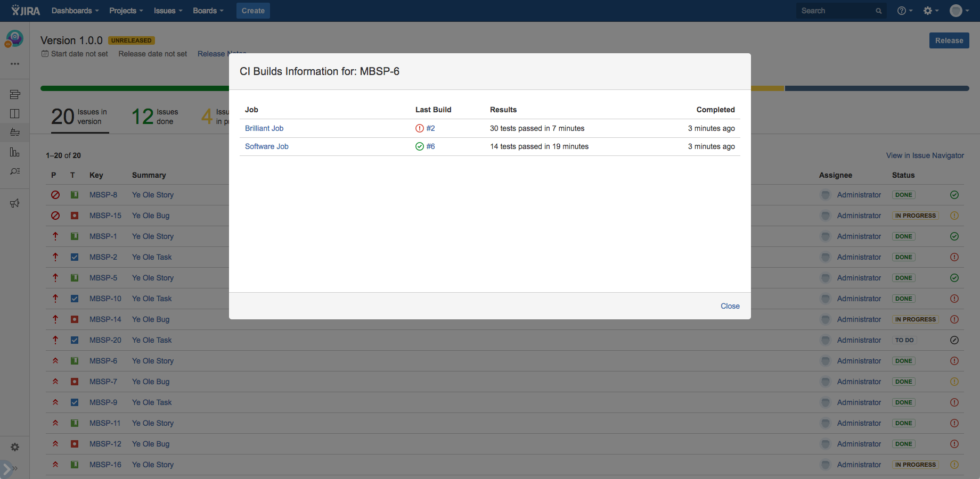Click the green done segment of progress bar
This screenshot has height=479, width=980.
[135, 88]
